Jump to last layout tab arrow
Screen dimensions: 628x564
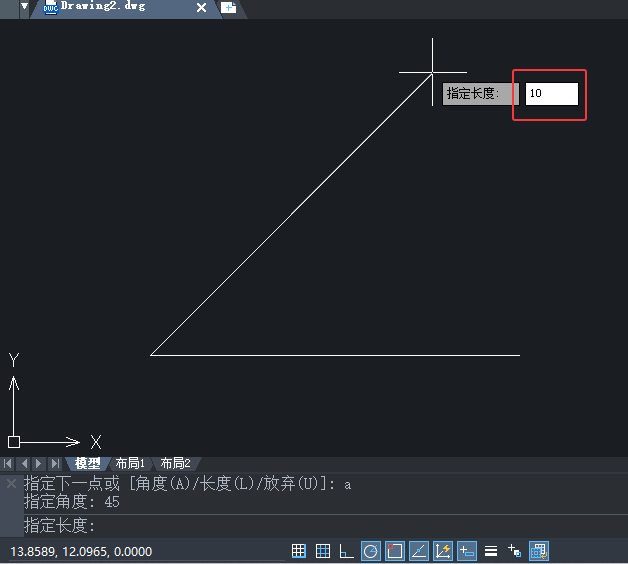55,463
